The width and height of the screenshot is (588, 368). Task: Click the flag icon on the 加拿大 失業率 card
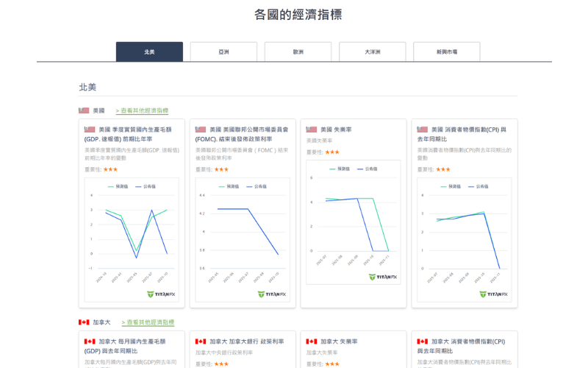pos(312,342)
